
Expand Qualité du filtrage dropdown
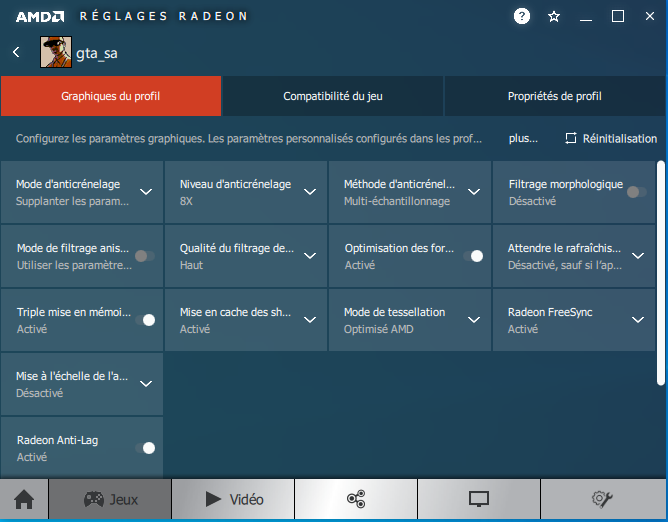click(x=310, y=256)
